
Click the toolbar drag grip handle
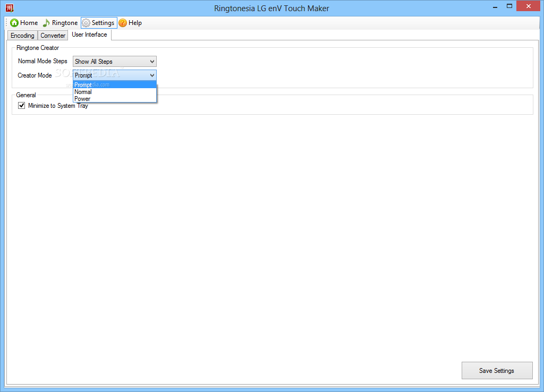point(6,23)
